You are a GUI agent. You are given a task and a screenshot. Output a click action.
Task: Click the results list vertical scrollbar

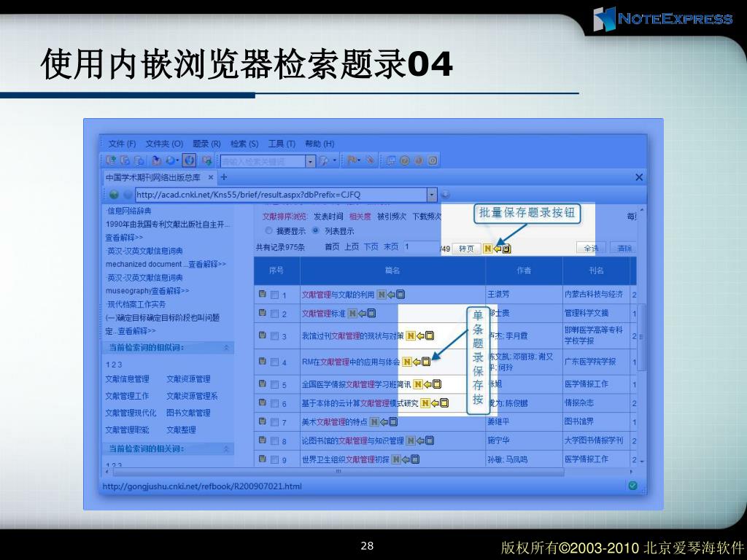pyautogui.click(x=641, y=336)
